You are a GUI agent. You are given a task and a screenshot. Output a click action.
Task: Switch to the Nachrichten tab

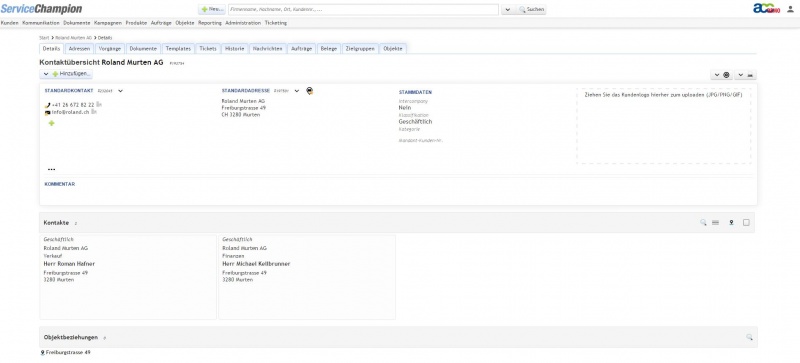pos(267,49)
